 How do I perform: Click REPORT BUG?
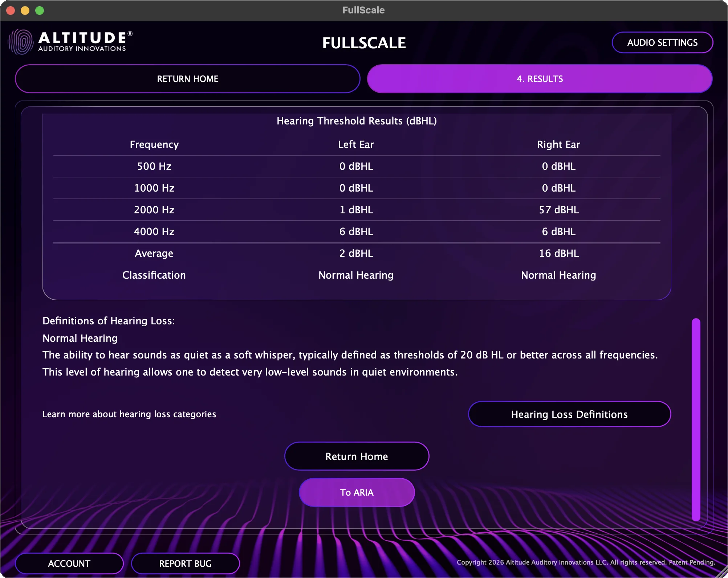(x=185, y=563)
